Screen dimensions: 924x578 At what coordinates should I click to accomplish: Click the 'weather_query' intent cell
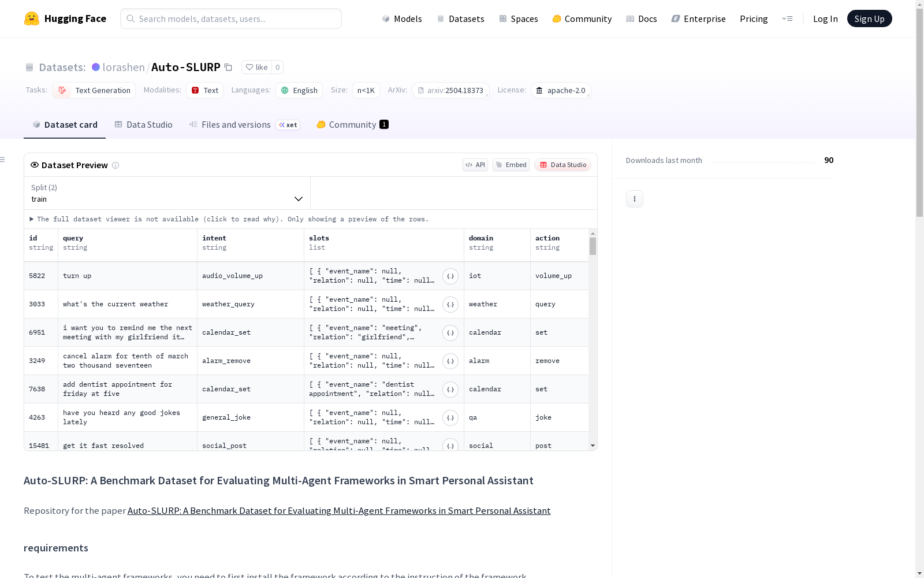pyautogui.click(x=251, y=305)
